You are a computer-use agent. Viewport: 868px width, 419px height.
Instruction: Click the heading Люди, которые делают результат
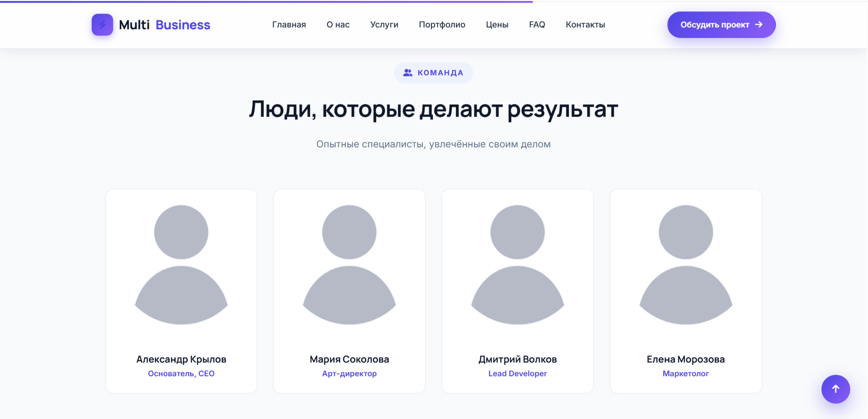(434, 110)
